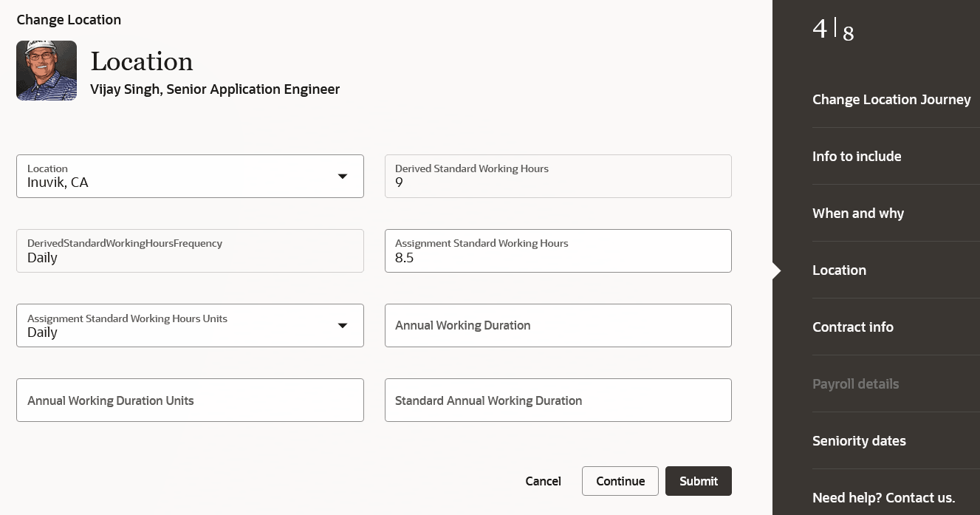The width and height of the screenshot is (980, 515).
Task: Click the Derived Standard Working Hours field
Action: coord(558,176)
